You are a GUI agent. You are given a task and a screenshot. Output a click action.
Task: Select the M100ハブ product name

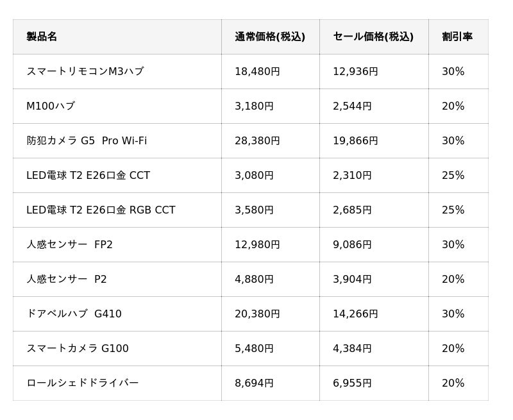(51, 106)
